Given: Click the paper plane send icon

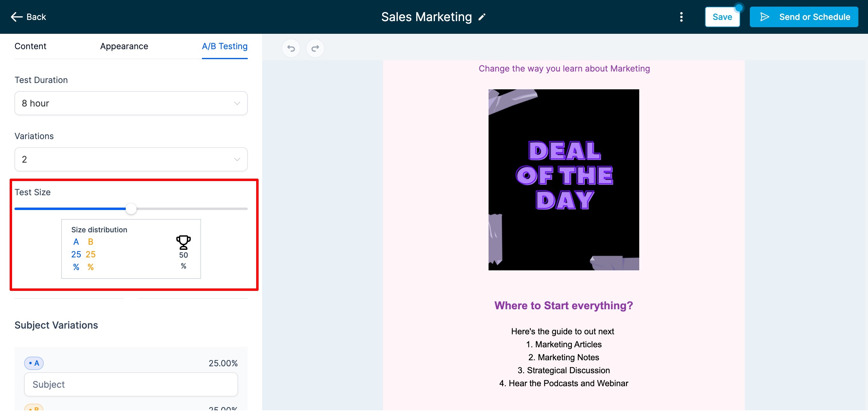Looking at the screenshot, I should 765,17.
